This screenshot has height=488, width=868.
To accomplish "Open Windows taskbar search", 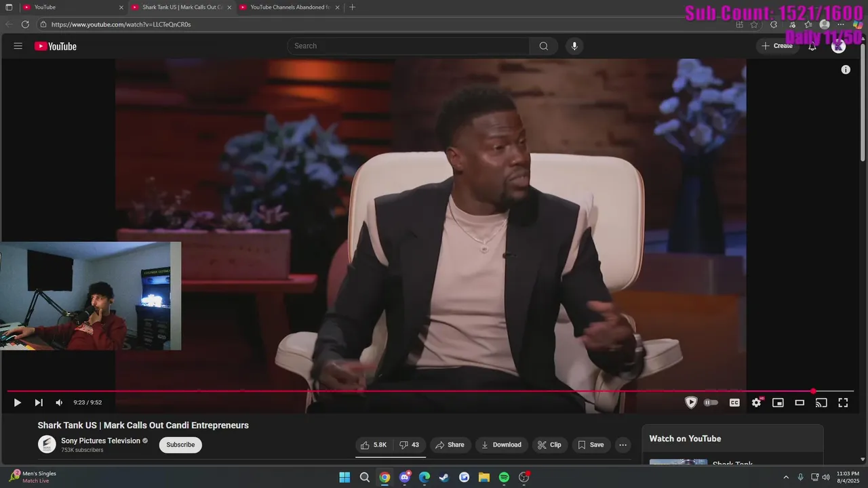I will [x=365, y=477].
